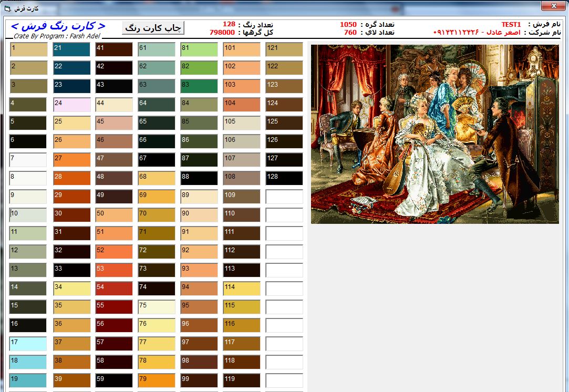The width and height of the screenshot is (569, 392).
Task: Select light pink color swatch 24
Action: tap(71, 105)
